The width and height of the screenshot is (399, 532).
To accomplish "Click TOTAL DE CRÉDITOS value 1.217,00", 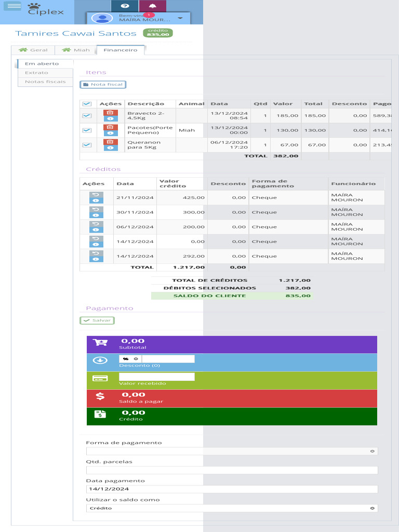I will click(295, 280).
